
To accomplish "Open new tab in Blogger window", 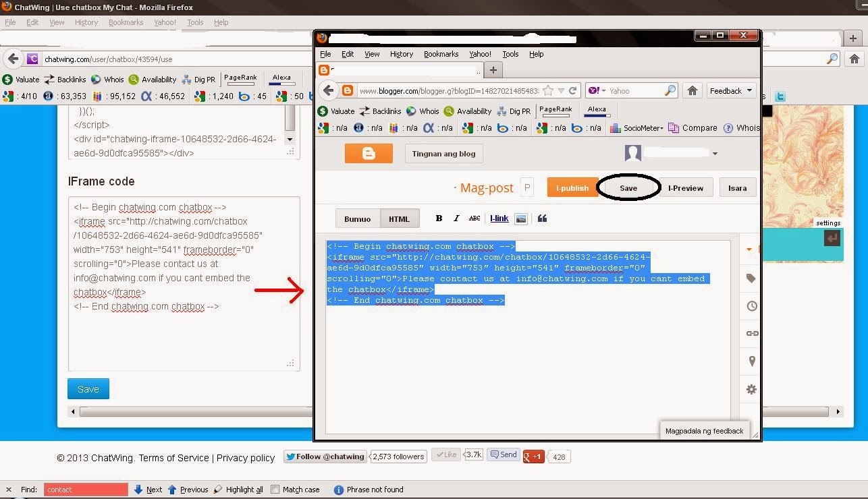I will (x=493, y=69).
